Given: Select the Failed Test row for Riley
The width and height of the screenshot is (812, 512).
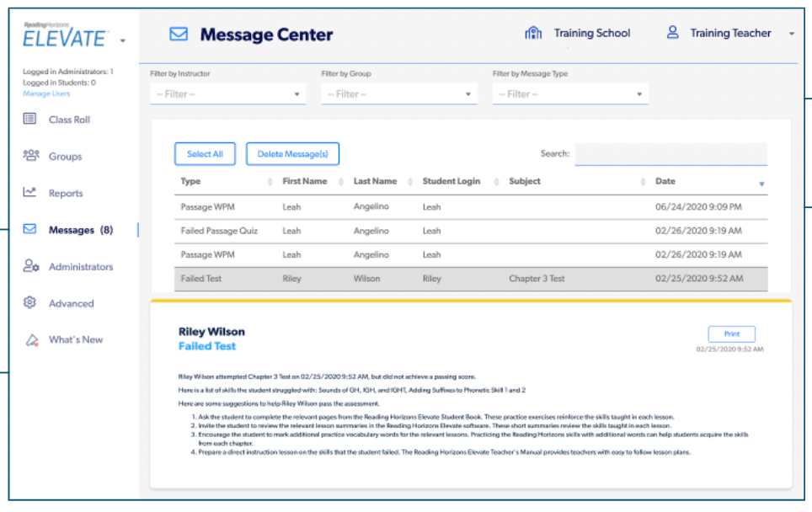Looking at the screenshot, I should click(471, 279).
